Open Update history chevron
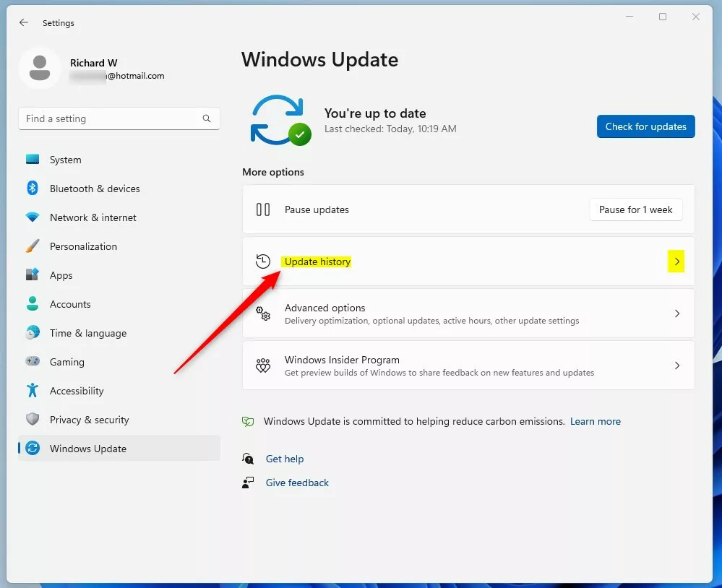The image size is (722, 588). click(676, 261)
